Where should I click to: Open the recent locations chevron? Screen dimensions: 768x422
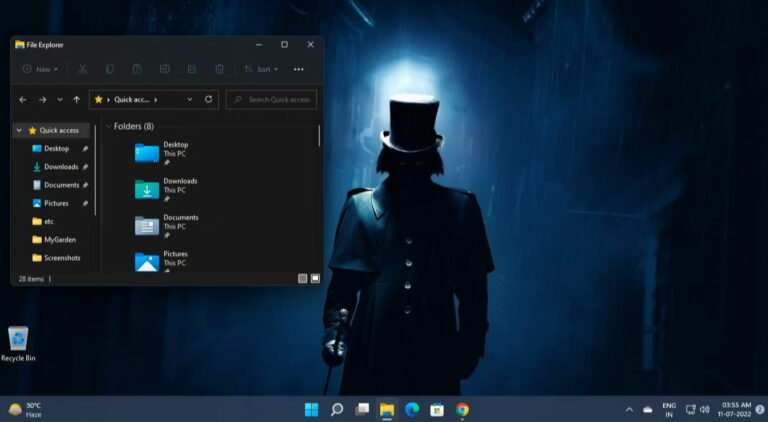[x=60, y=100]
